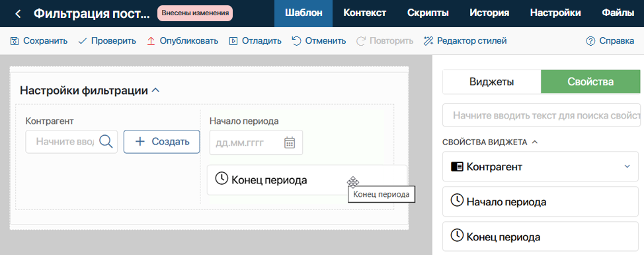Click the style editor wand icon

pos(428,40)
